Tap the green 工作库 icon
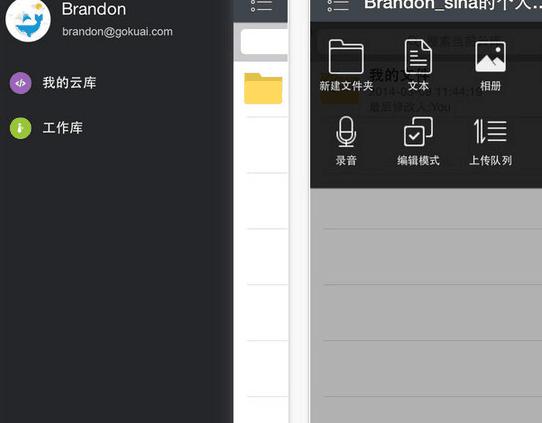Image resolution: width=542 pixels, height=423 pixels. 20,128
